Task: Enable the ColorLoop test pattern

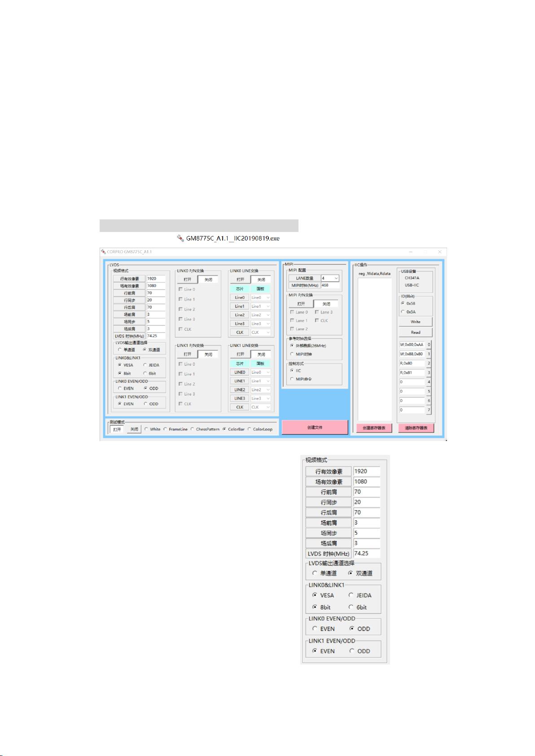Action: tap(250, 429)
